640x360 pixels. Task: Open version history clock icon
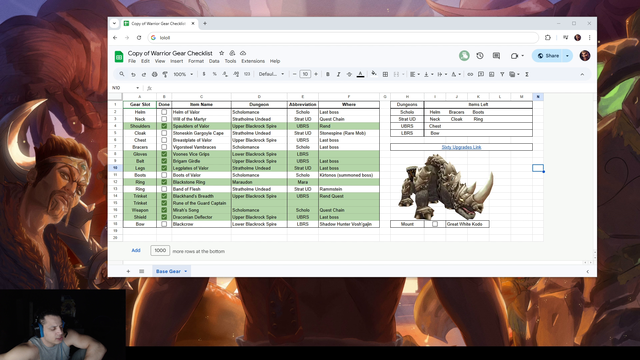coord(480,56)
